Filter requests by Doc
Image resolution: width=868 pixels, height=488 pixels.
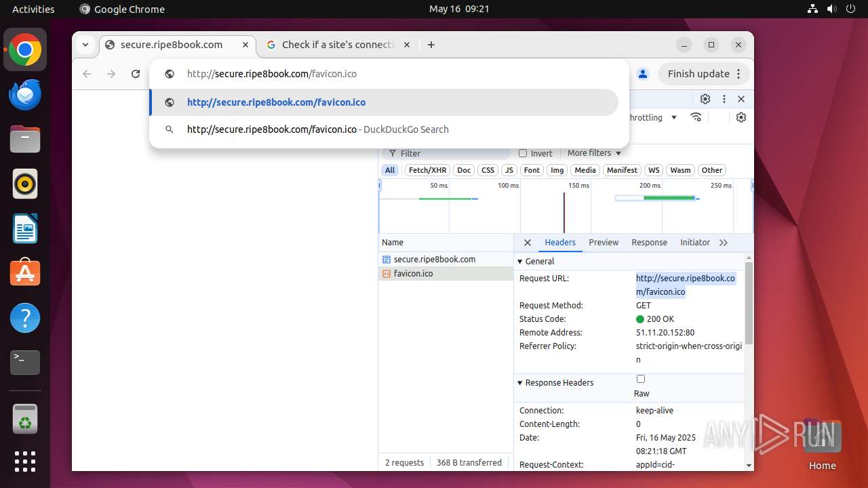coord(464,170)
